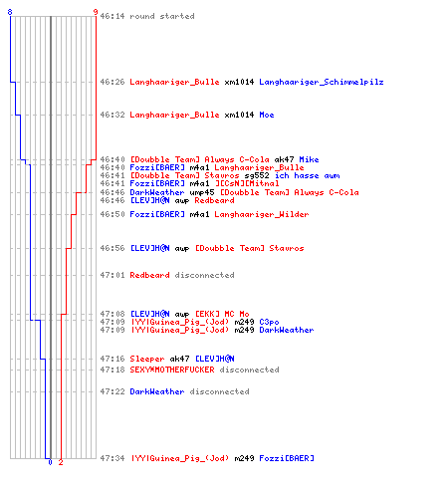Select Langhaariger_Bulle at 46:26

coord(174,82)
